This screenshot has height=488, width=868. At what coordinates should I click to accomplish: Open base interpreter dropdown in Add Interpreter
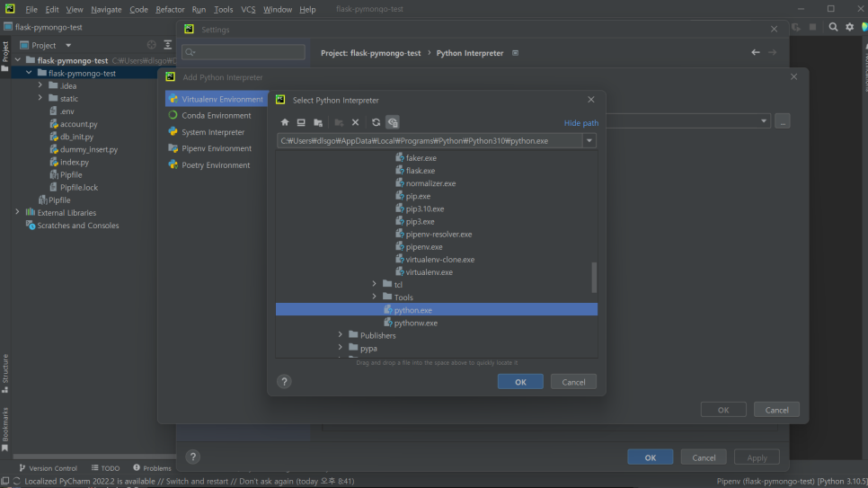tap(764, 121)
